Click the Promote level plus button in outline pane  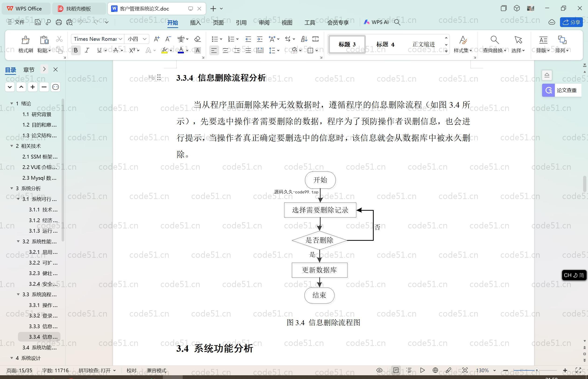[32, 87]
